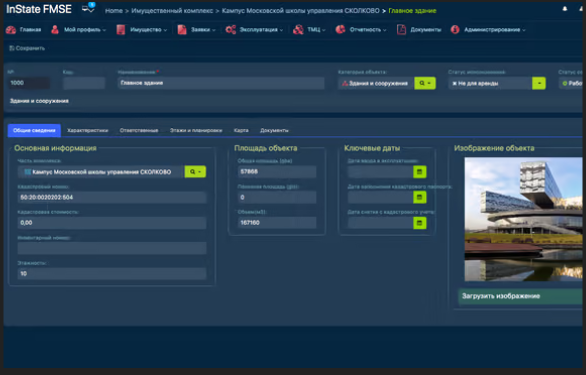
Task: Click the Этажность field with 10
Action: tap(112, 274)
